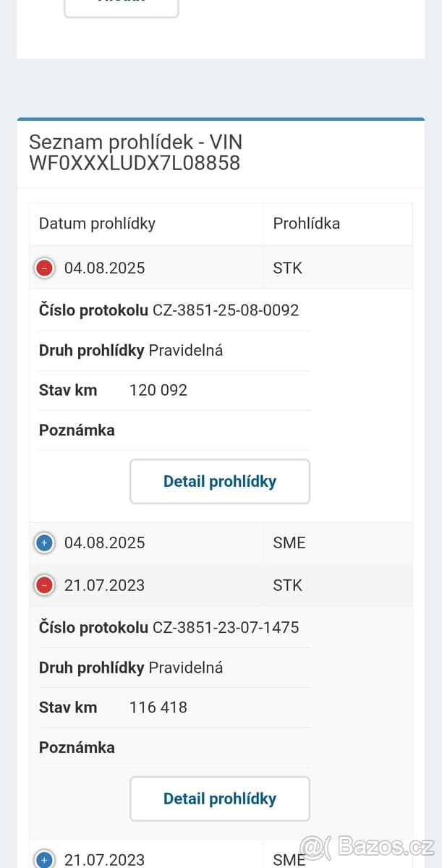Collapse the 21.07.2023 STK row via red minus icon
Viewport: 442px width, 868px height.
tap(44, 586)
